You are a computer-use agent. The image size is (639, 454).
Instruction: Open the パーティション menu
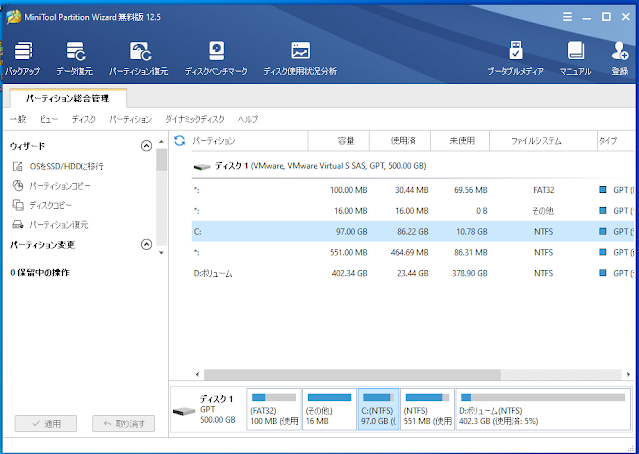point(130,119)
